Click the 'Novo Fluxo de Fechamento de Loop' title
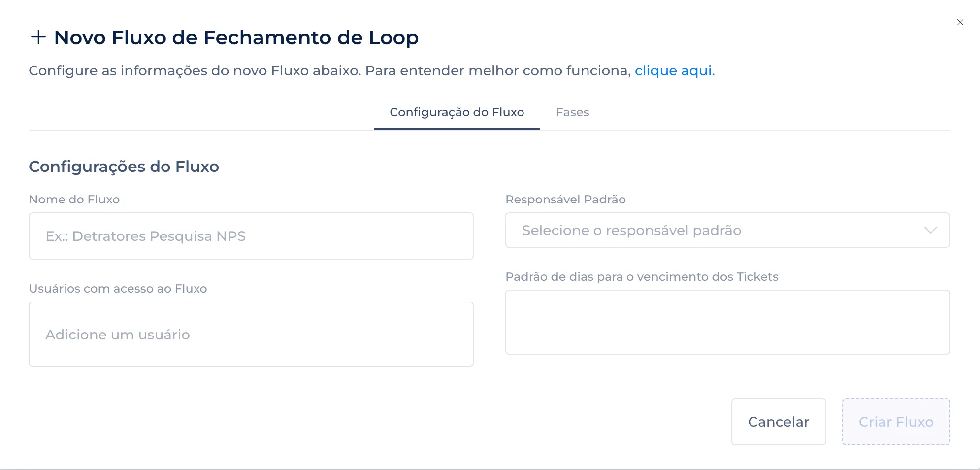The width and height of the screenshot is (980, 470). click(236, 37)
